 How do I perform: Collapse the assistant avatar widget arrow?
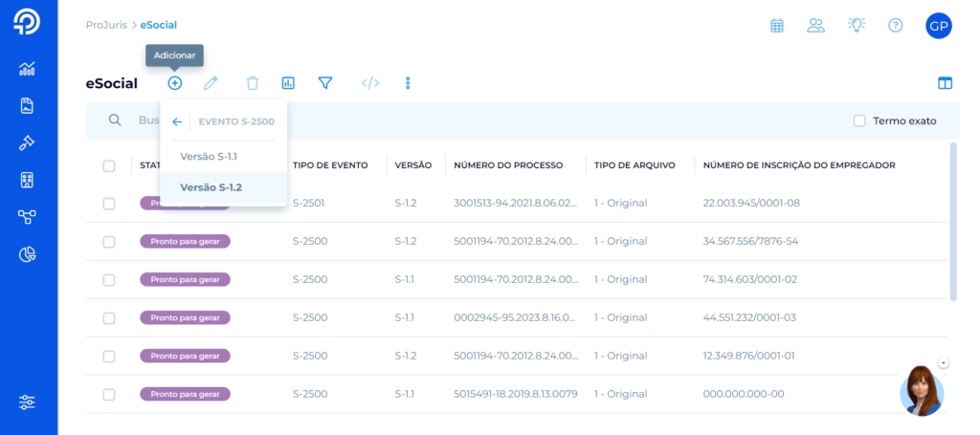coord(944,362)
